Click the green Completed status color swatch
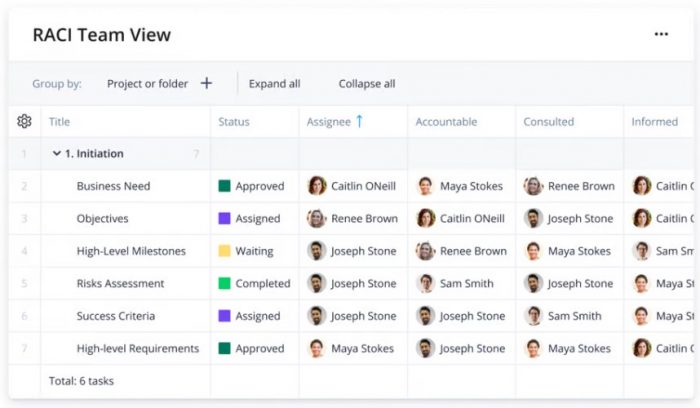Screen dimensions: 700x408 (225, 284)
